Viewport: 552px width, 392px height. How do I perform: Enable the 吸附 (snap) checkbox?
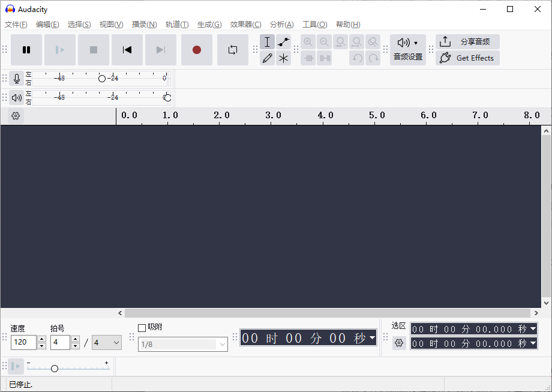tap(142, 327)
